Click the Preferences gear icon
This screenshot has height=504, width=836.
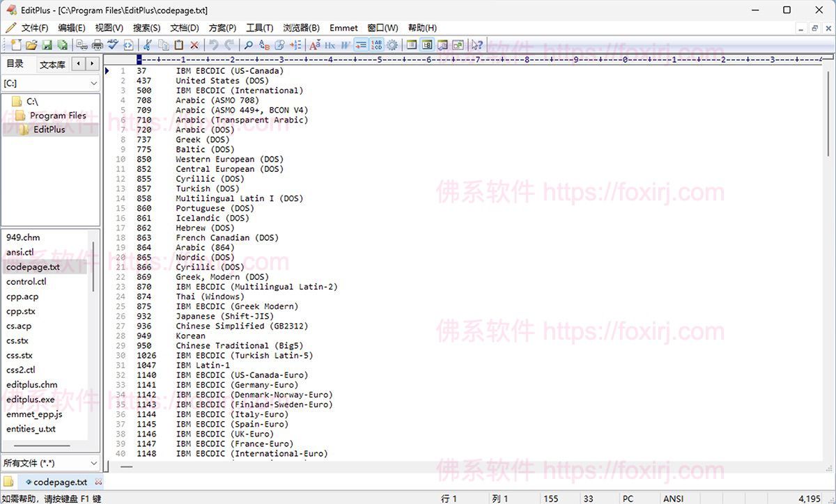[x=392, y=45]
